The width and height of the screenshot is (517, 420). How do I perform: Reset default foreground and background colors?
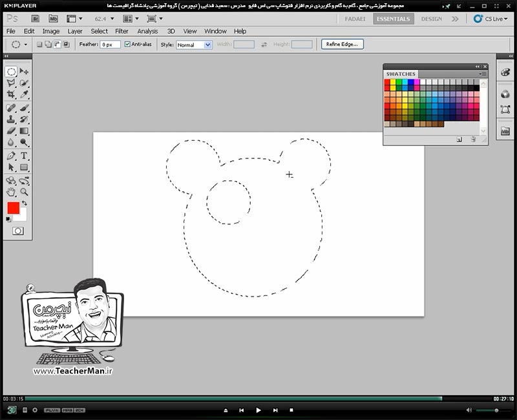8,219
